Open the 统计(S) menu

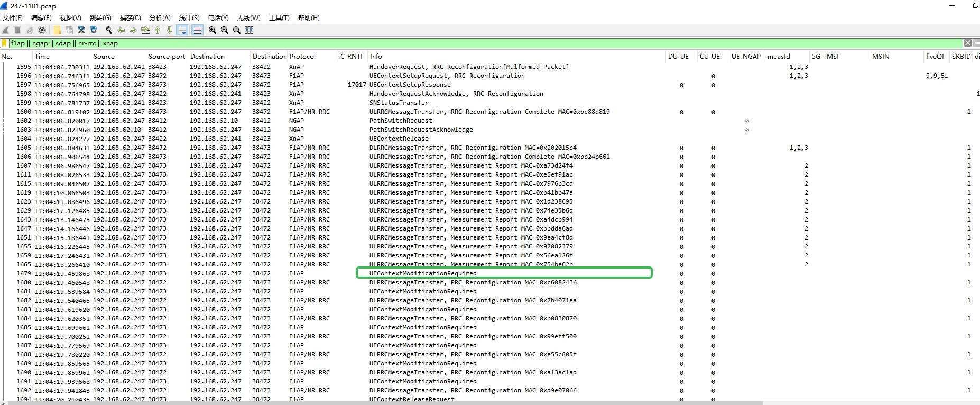(x=189, y=17)
